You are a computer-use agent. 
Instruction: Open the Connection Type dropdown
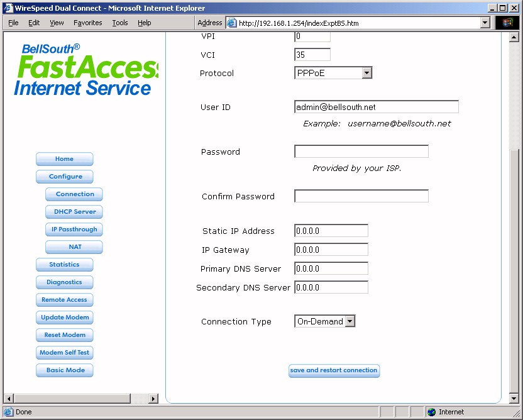(x=324, y=321)
